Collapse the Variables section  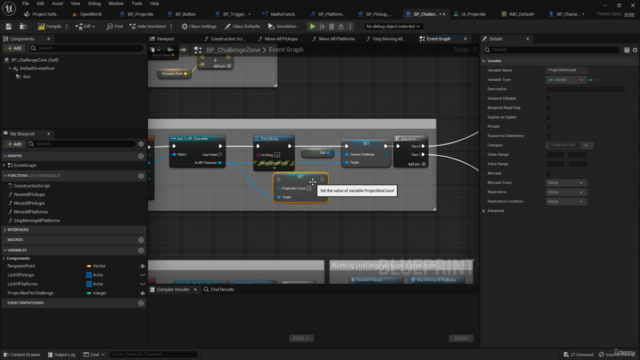point(5,250)
